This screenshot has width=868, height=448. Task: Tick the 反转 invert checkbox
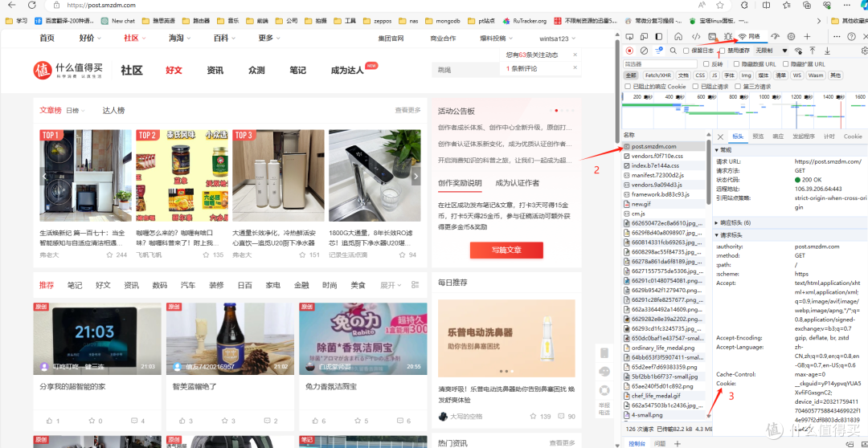(706, 64)
